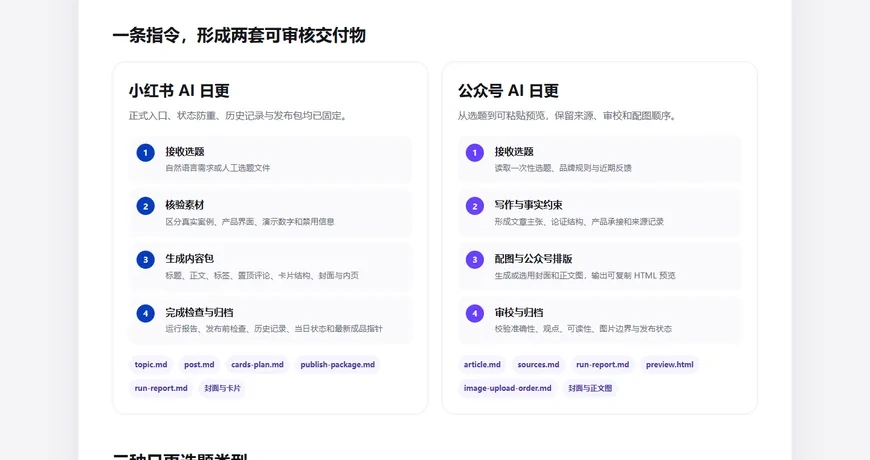
Task: Select the post.md file chip
Action: (199, 365)
